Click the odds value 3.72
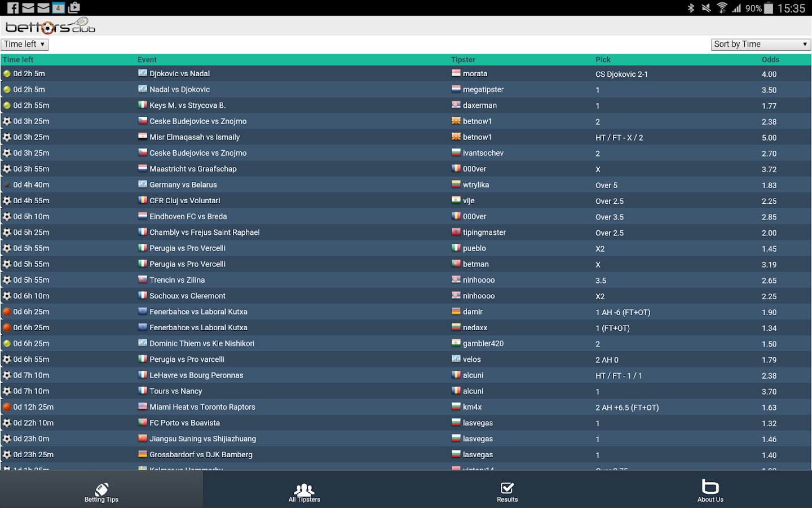The height and width of the screenshot is (508, 812). (769, 169)
